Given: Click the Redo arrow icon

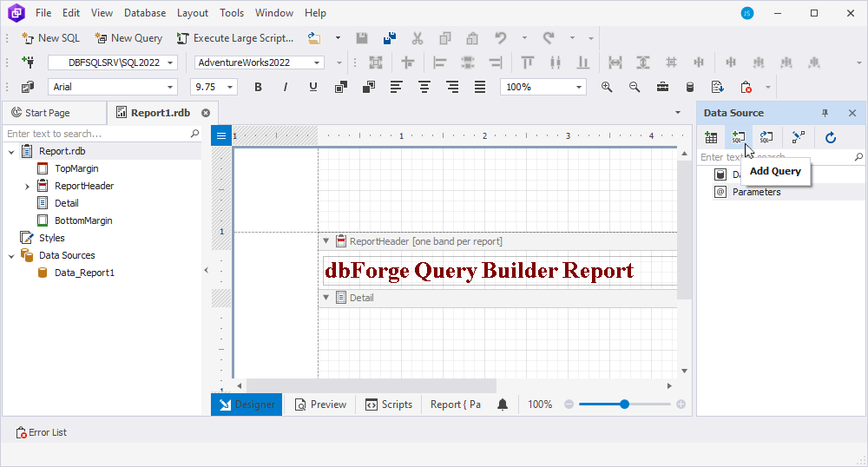Looking at the screenshot, I should pos(549,38).
